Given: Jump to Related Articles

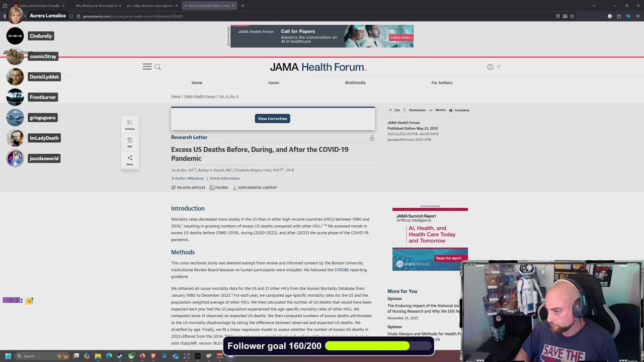Looking at the screenshot, I should (x=188, y=188).
